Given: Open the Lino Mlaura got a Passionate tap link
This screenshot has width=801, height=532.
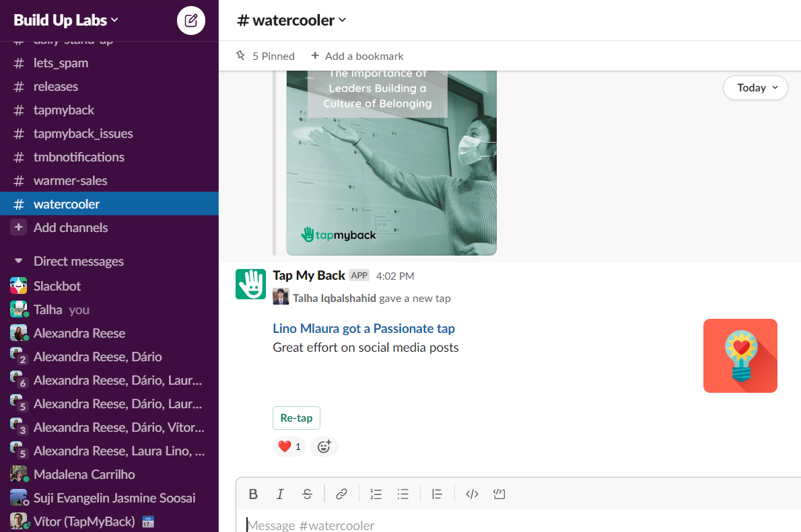Looking at the screenshot, I should [363, 328].
